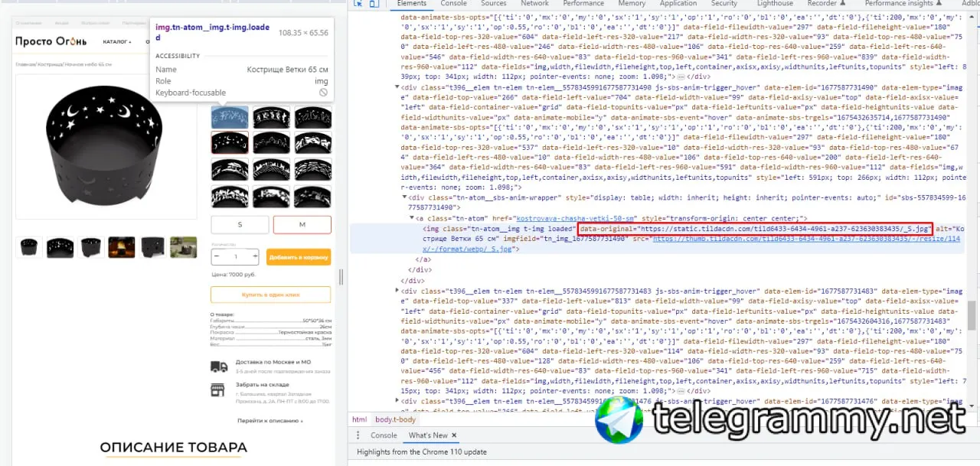Open the Security tab
Viewport: 980px width, 466px height.
[724, 4]
